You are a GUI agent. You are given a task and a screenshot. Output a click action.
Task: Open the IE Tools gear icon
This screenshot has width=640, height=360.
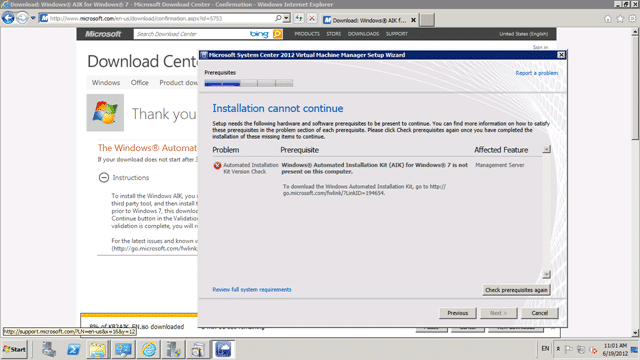[x=632, y=19]
